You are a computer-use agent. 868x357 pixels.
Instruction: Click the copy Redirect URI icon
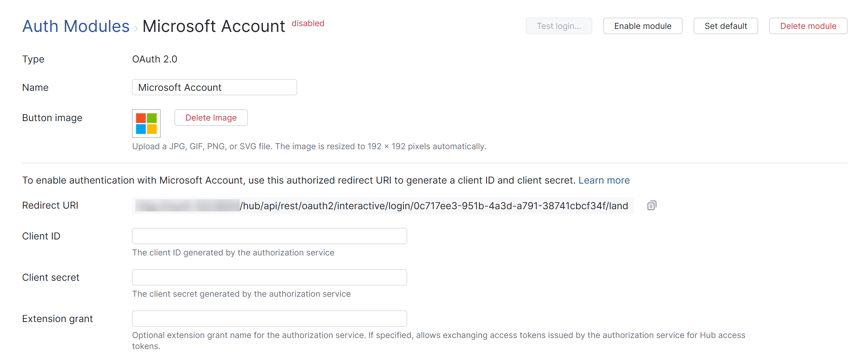point(651,205)
